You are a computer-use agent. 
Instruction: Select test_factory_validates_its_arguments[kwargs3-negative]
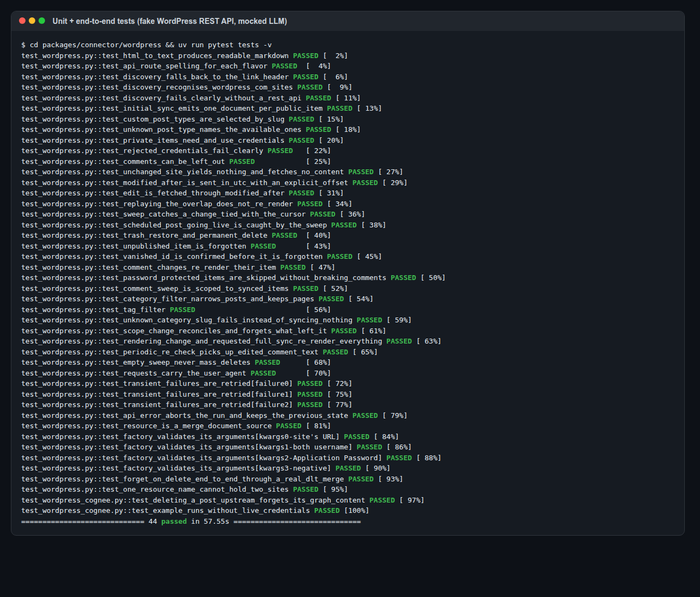click(206, 468)
